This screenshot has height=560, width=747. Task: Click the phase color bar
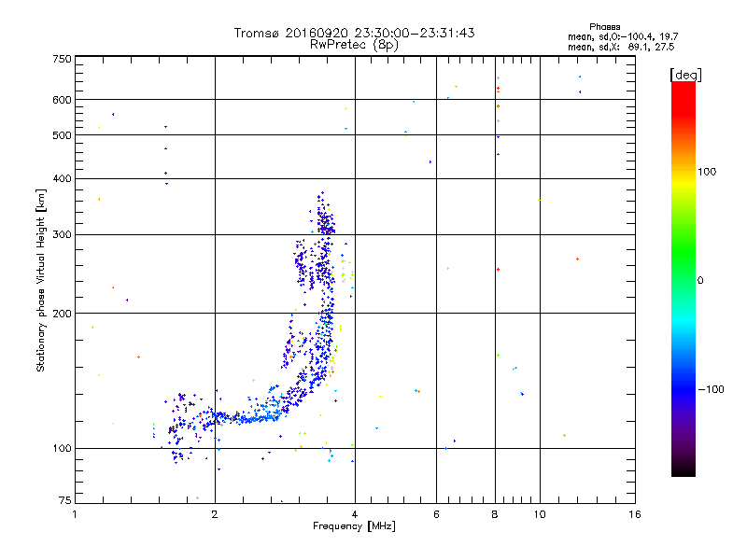(684, 278)
